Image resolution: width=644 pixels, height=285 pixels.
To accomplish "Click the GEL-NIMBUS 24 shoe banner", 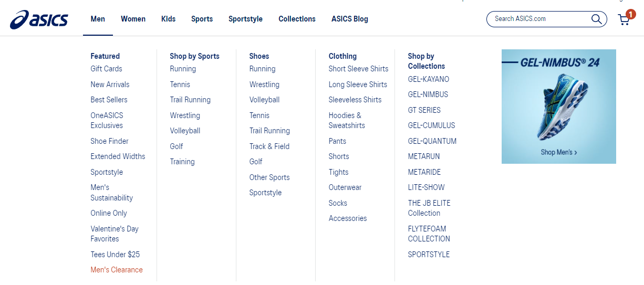I will 558,105.
